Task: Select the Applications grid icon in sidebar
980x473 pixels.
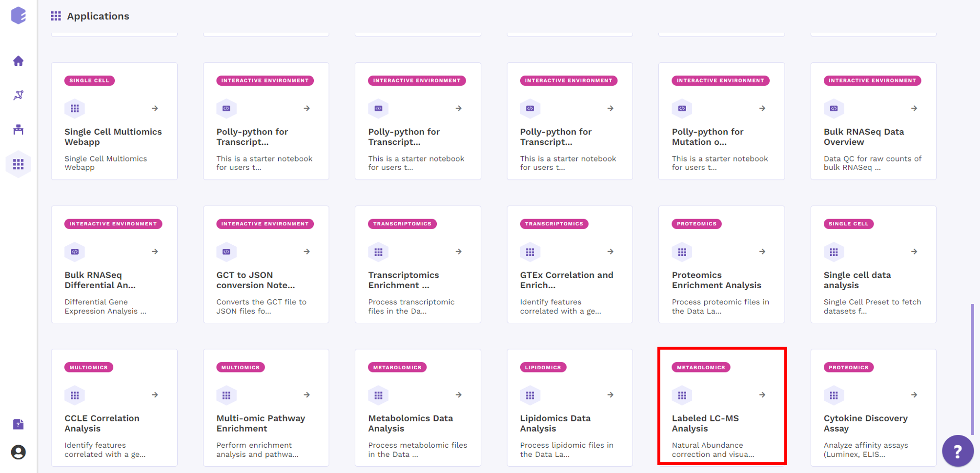Action: [19, 164]
